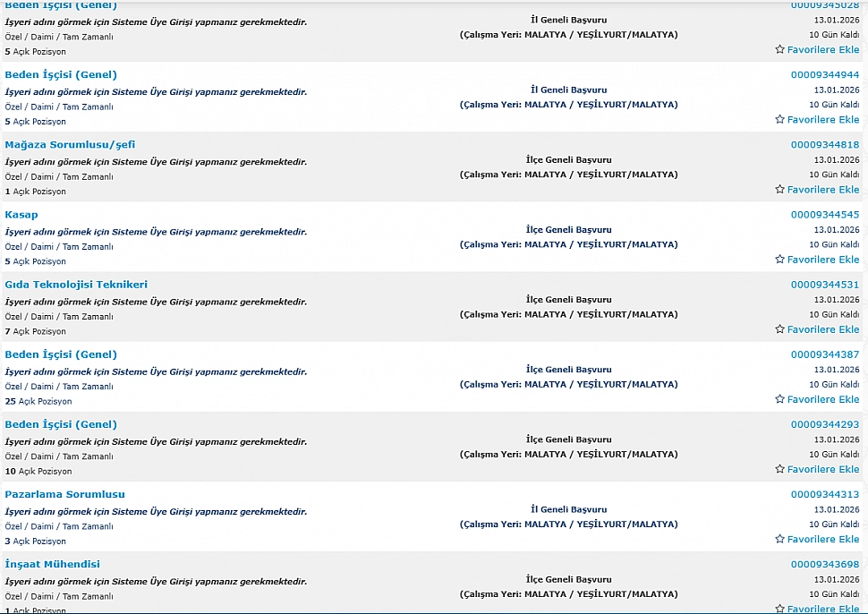Screen dimensions: 868x614
Task: Star the Pazarlama Sorumlusu job listing
Action: click(x=779, y=539)
